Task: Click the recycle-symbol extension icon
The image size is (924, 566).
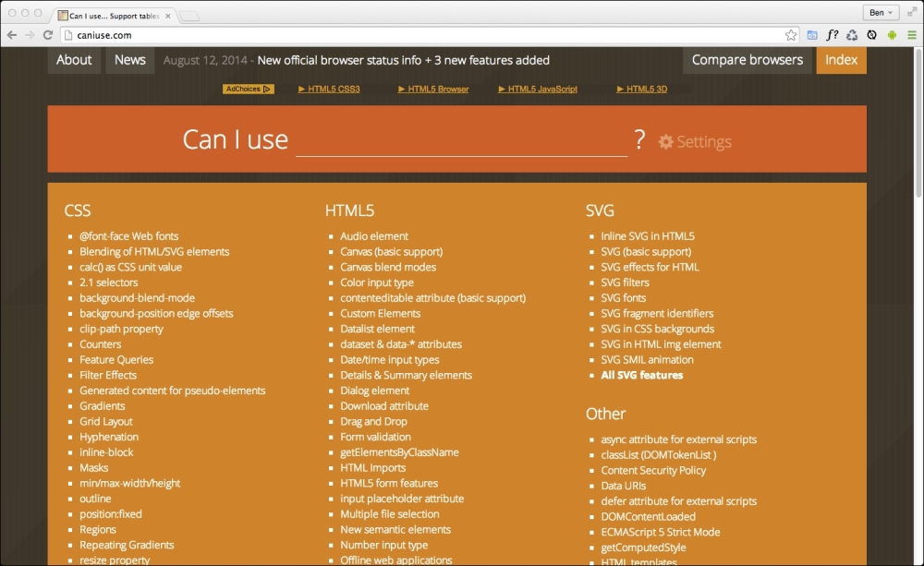Action: pos(854,34)
